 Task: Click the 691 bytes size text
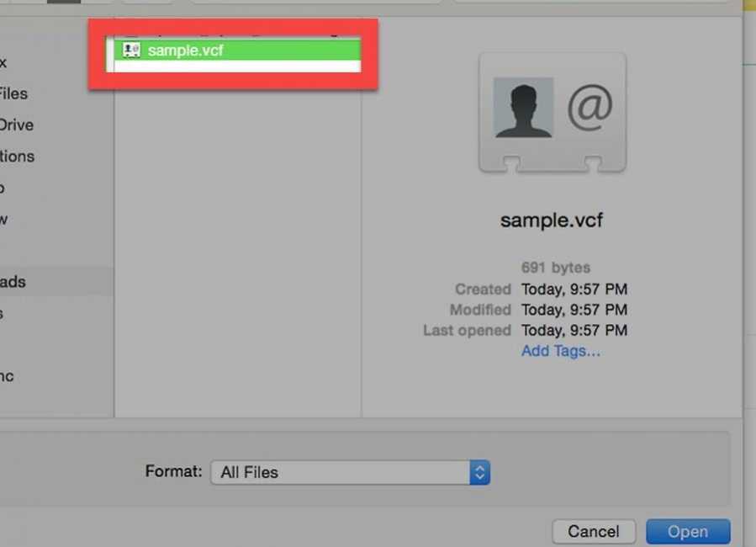[555, 268]
